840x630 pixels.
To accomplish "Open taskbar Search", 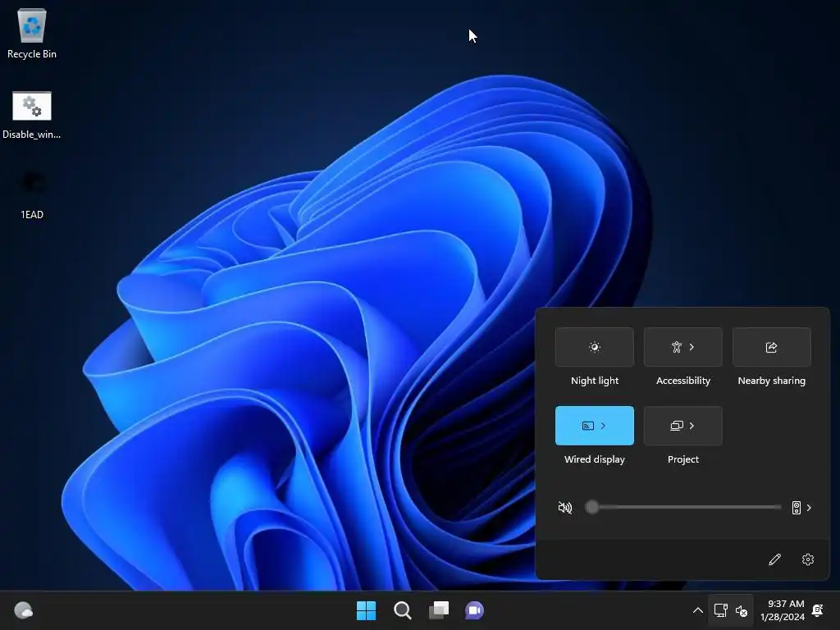I will click(x=402, y=610).
